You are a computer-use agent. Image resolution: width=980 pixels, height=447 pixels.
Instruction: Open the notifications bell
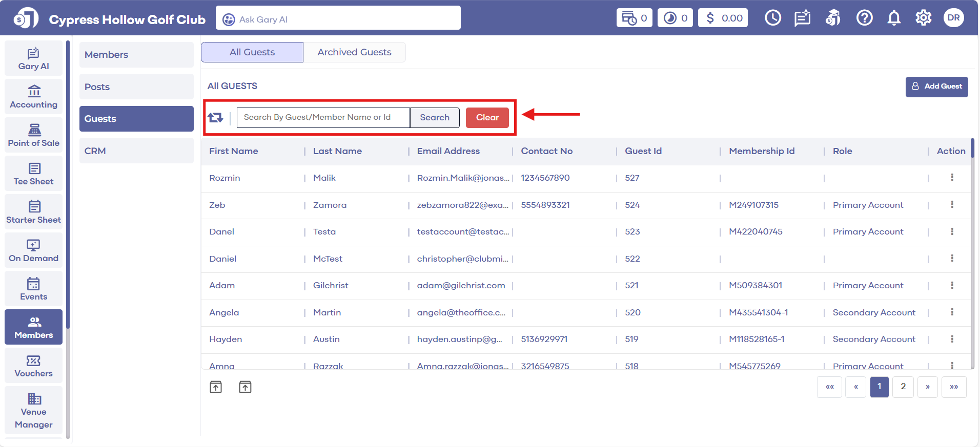[x=894, y=18]
